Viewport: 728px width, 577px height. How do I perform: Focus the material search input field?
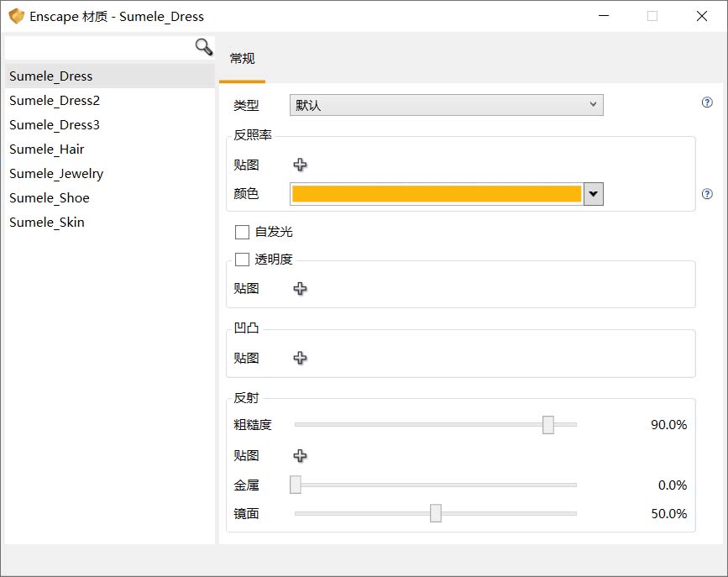pos(99,47)
